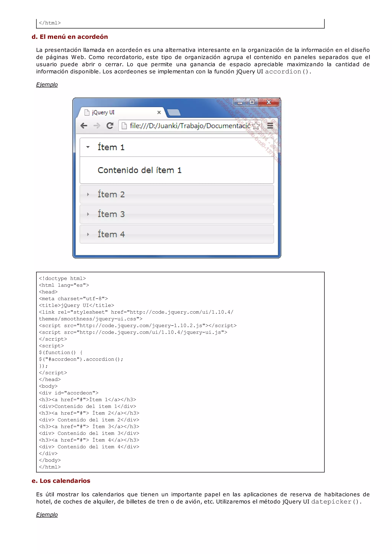Screen dimensions: 392x554
Task: Close the jQuery UI tab
Action: click(159, 112)
